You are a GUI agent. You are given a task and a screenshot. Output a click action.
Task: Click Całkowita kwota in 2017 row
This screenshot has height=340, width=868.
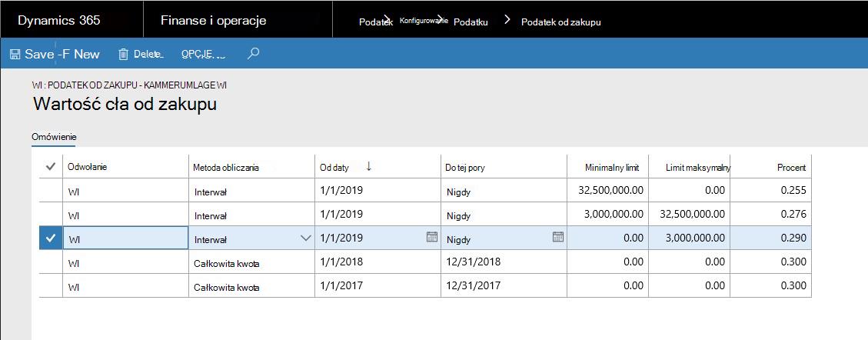[x=226, y=288]
